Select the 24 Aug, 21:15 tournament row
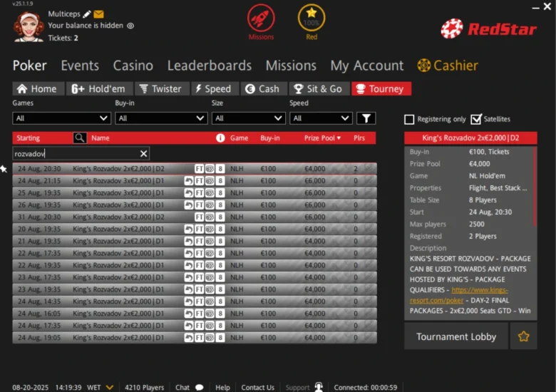This screenshot has height=392, width=556. tap(195, 181)
